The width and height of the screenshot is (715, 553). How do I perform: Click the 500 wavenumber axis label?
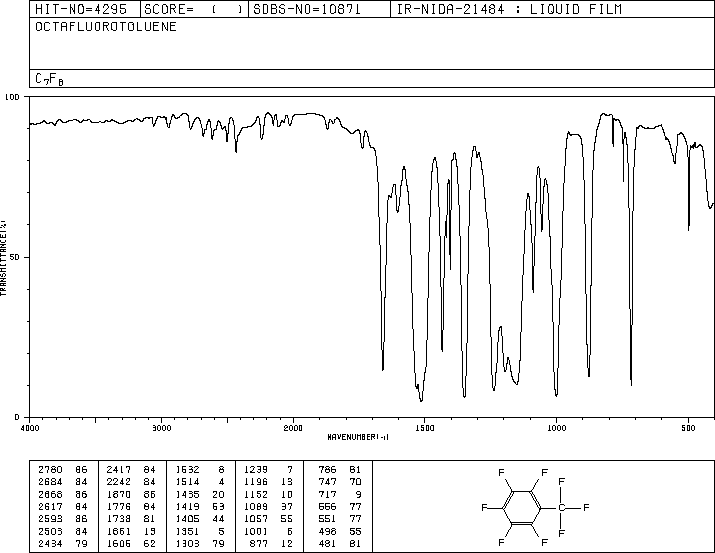688,428
